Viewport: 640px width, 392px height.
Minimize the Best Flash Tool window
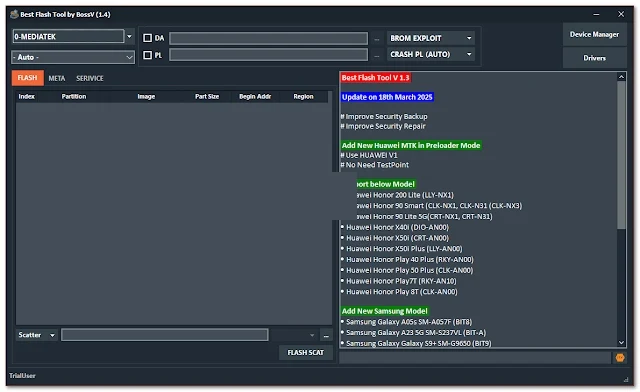tap(596, 14)
